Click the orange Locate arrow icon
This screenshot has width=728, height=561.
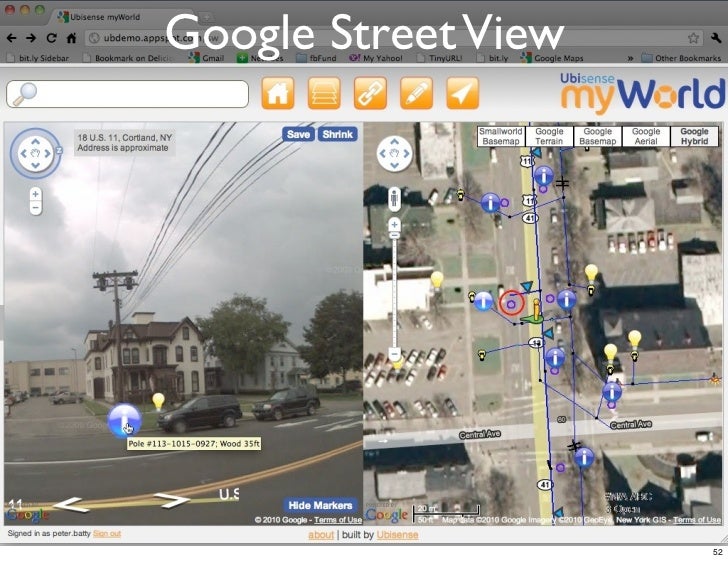(x=462, y=93)
